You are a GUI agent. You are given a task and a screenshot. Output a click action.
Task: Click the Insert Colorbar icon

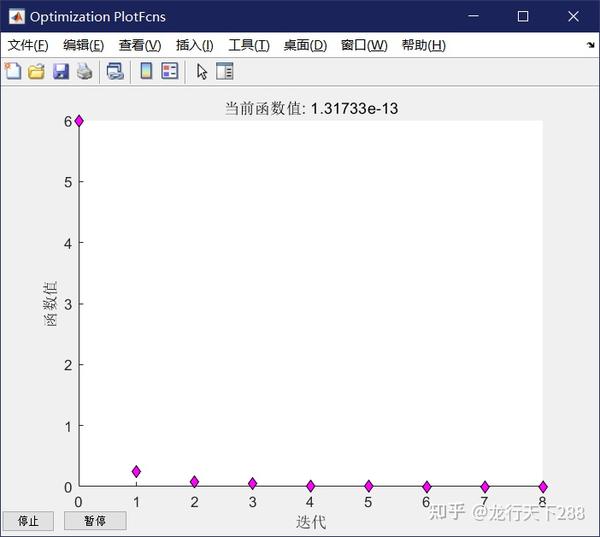tap(146, 71)
